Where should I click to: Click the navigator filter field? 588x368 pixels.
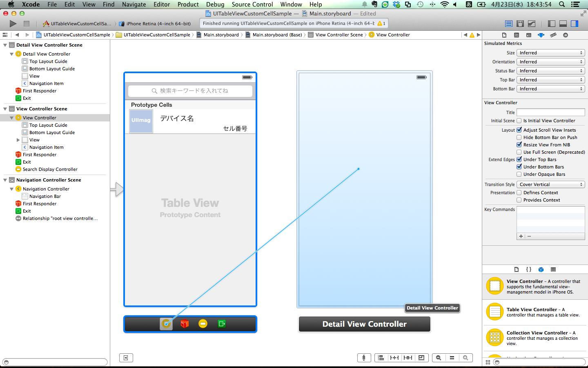coord(54,362)
